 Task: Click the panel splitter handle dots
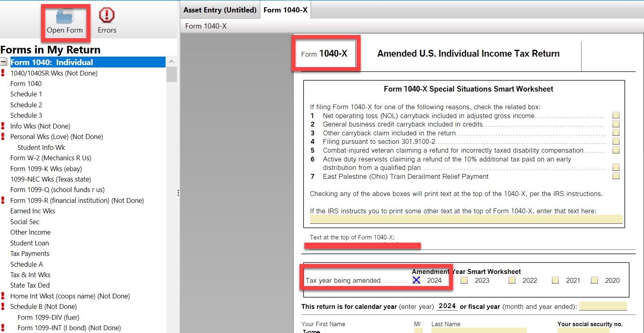point(178,193)
